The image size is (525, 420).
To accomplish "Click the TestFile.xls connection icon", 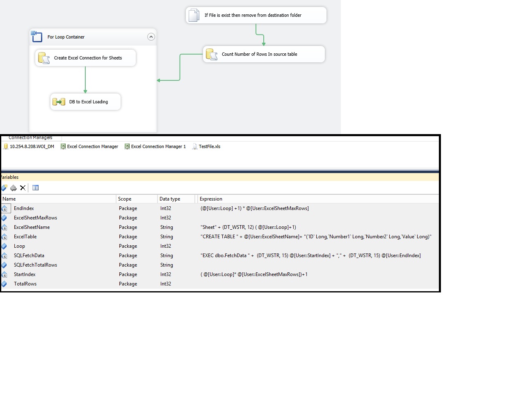I will click(x=195, y=146).
